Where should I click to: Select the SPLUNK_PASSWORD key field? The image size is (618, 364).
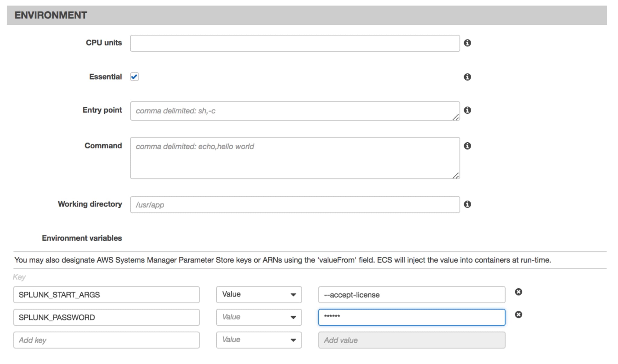pos(106,317)
